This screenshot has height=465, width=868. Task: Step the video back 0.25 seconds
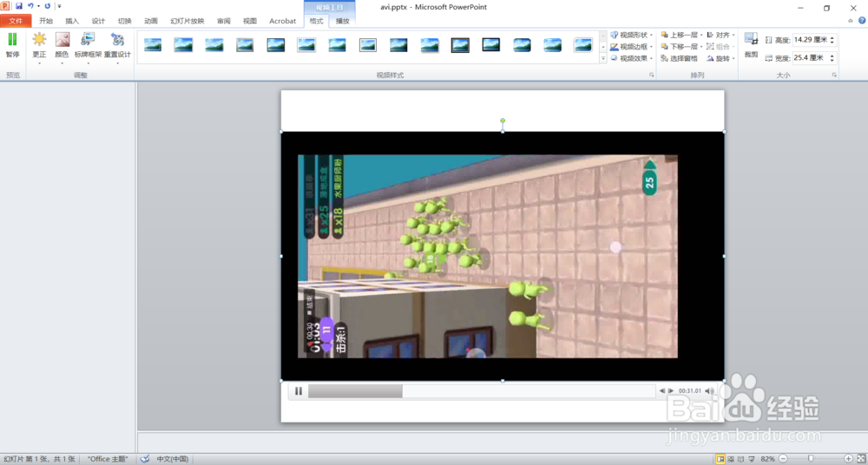pos(662,390)
